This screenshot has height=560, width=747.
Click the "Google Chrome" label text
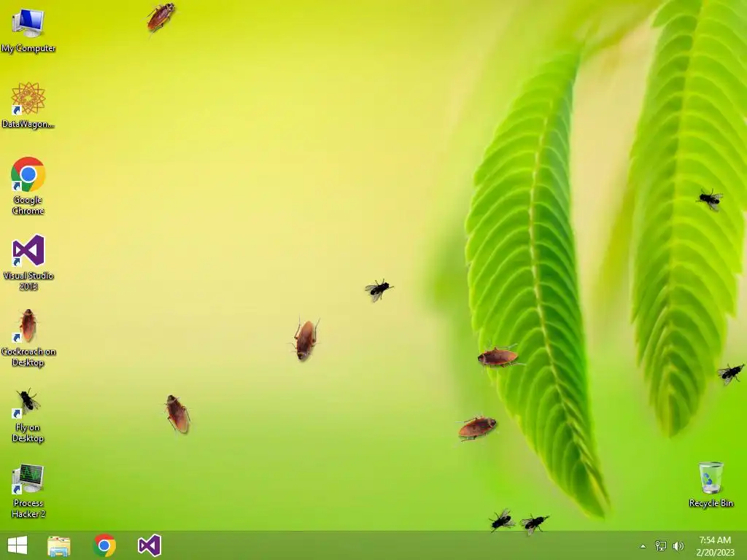(28, 205)
